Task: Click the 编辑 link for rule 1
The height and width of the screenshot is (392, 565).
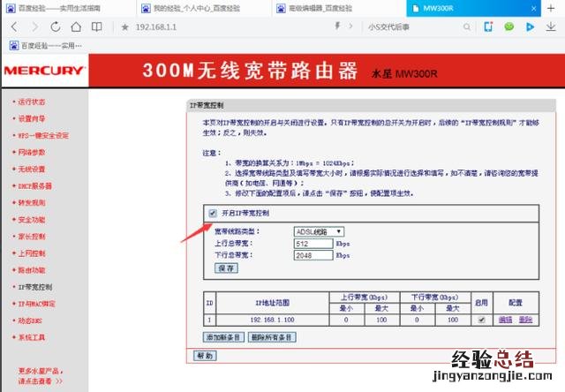Action: pyautogui.click(x=505, y=320)
